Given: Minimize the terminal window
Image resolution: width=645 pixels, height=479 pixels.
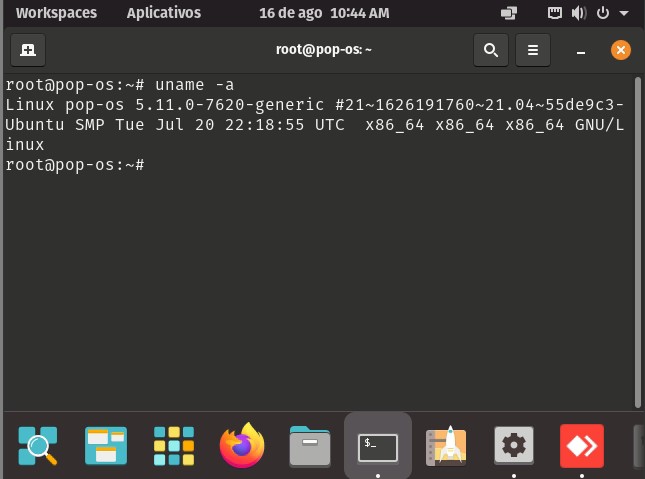Looking at the screenshot, I should [x=581, y=51].
